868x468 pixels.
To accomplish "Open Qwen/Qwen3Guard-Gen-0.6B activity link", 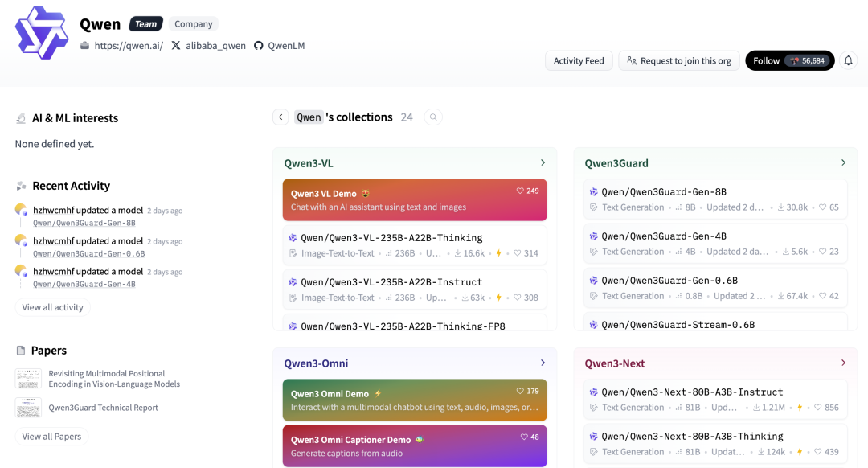I will coord(88,253).
